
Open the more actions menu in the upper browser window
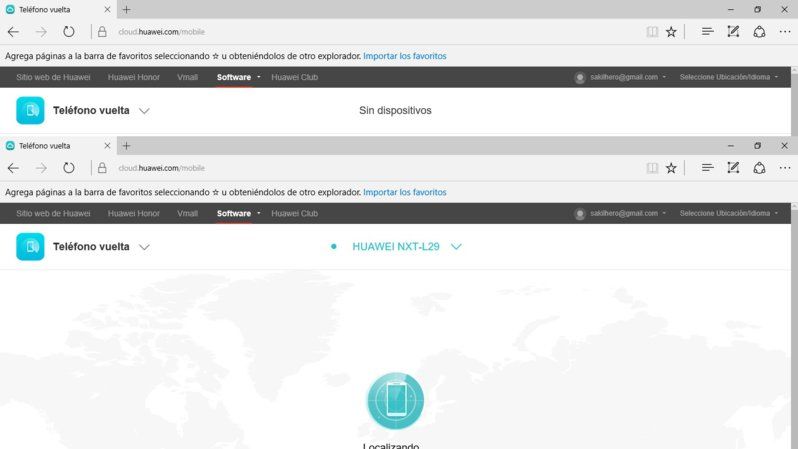point(785,32)
